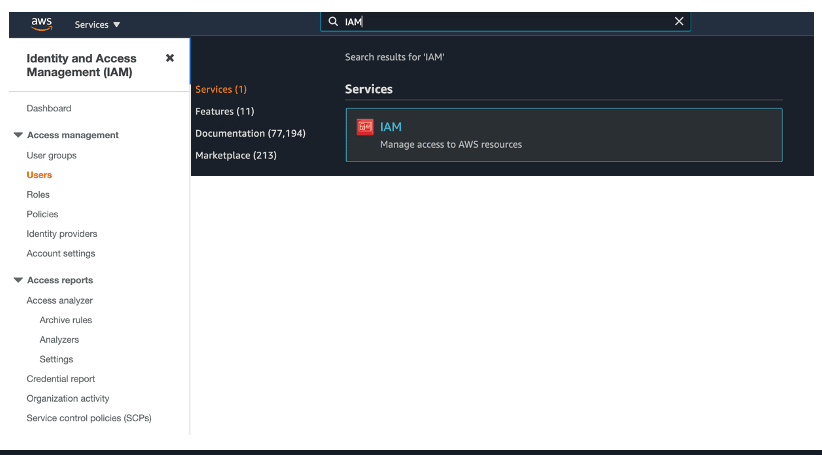Clear the search box with the X

pos(679,21)
